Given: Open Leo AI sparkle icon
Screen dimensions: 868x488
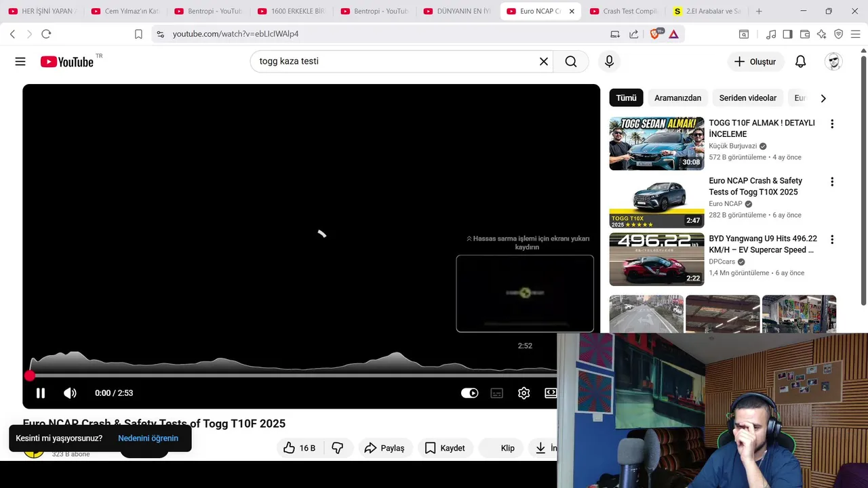Looking at the screenshot, I should point(821,34).
